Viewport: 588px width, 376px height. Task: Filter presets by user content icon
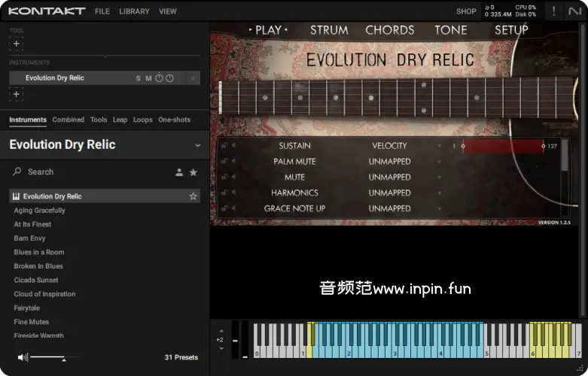tap(179, 172)
